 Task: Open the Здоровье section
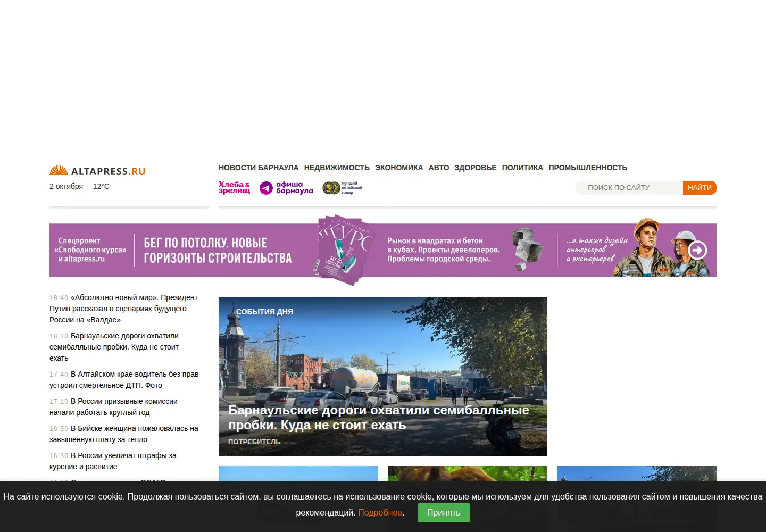[476, 168]
